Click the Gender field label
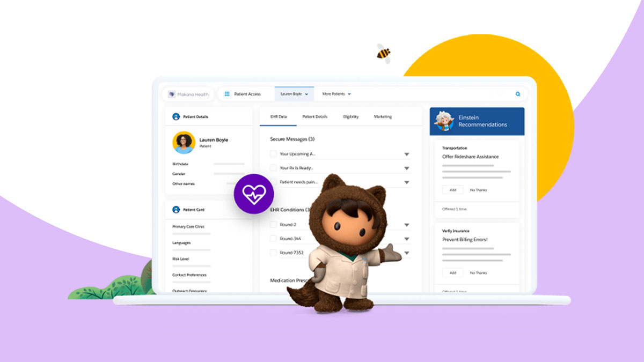Screen dimensions: 644x362 click(x=179, y=174)
